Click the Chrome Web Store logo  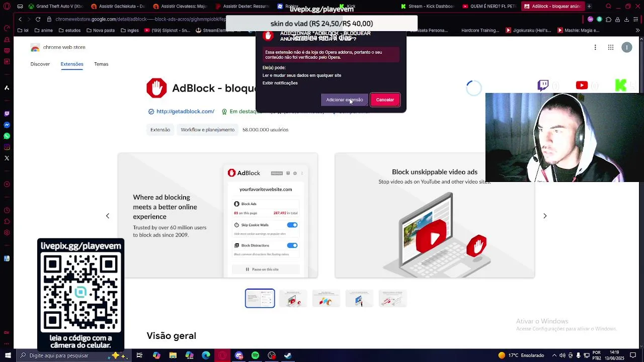[x=35, y=47]
